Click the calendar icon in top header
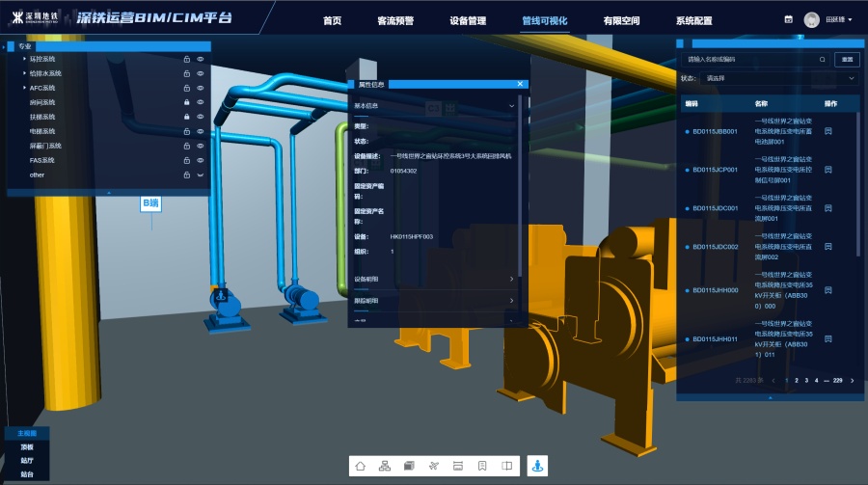868x485 pixels. 788,19
